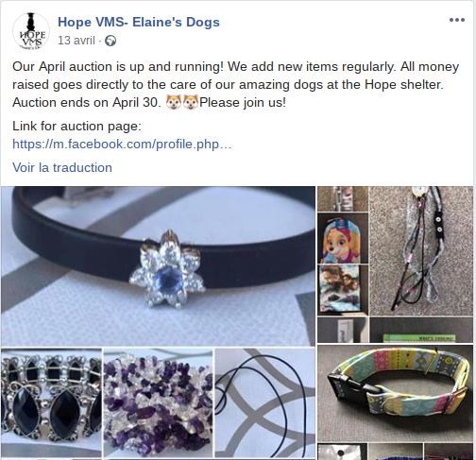The image size is (476, 460).
Task: Click the second dog face emoji
Action: click(x=191, y=102)
